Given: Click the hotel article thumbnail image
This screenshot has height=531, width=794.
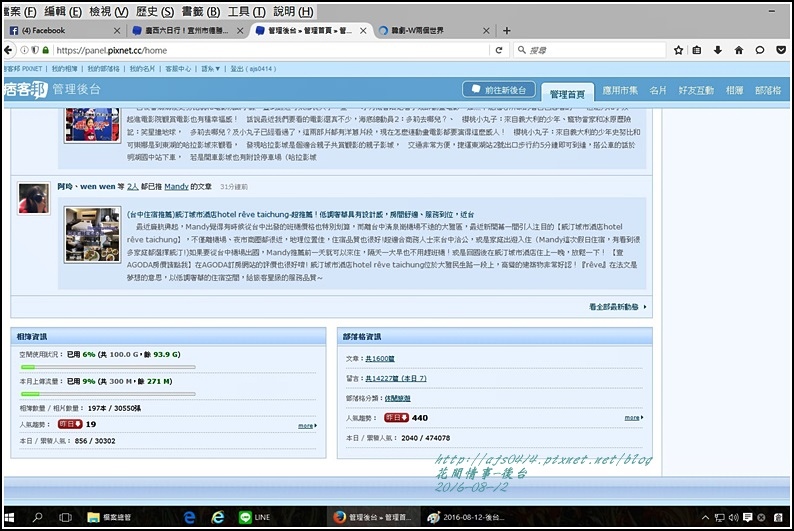Looking at the screenshot, I should [x=92, y=236].
